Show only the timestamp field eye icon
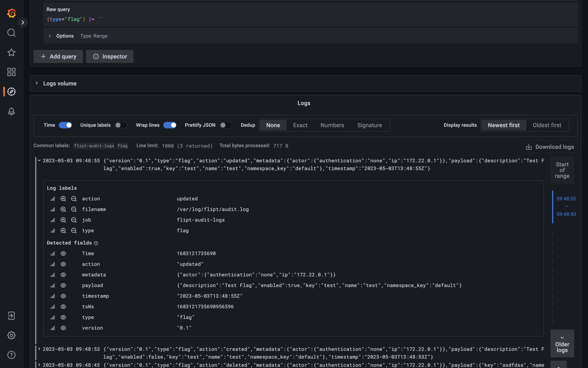This screenshot has width=588, height=368. [x=63, y=296]
